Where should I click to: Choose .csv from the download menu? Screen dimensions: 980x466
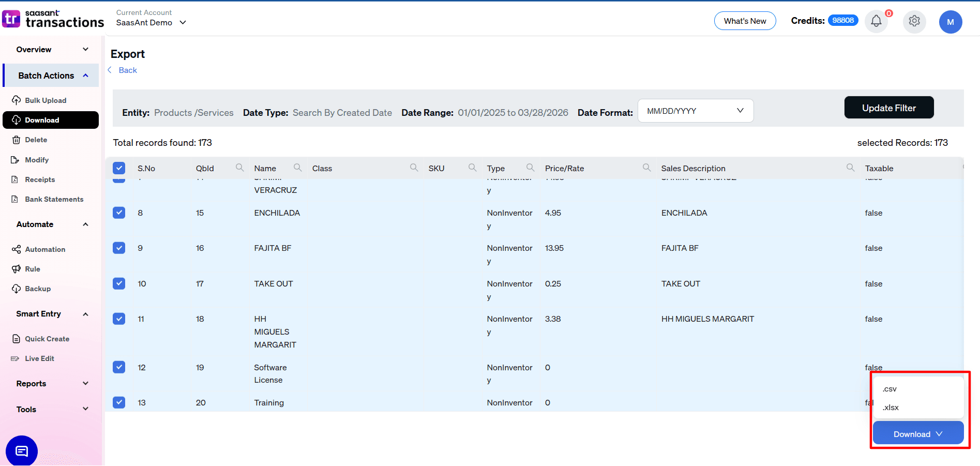pyautogui.click(x=889, y=389)
